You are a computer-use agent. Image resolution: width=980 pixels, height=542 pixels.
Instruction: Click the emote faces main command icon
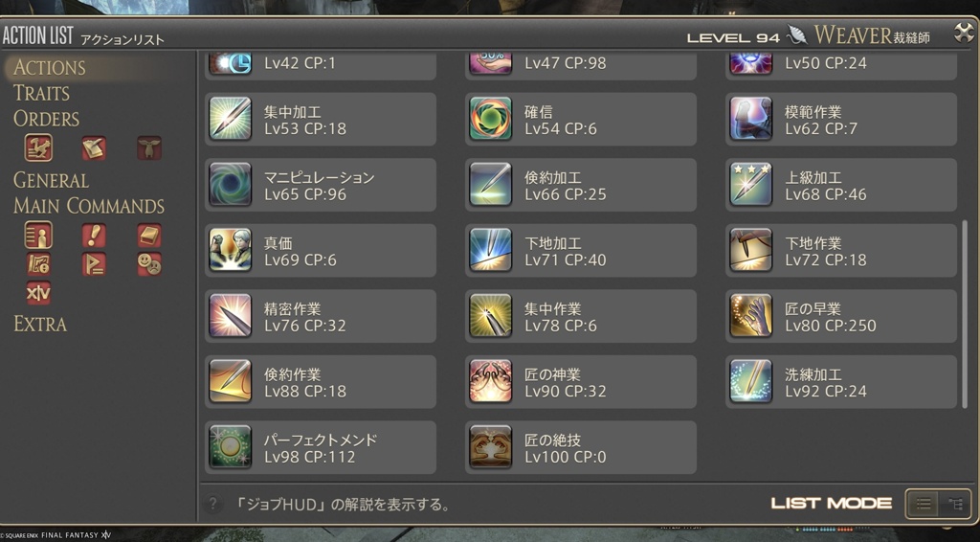pos(149,264)
